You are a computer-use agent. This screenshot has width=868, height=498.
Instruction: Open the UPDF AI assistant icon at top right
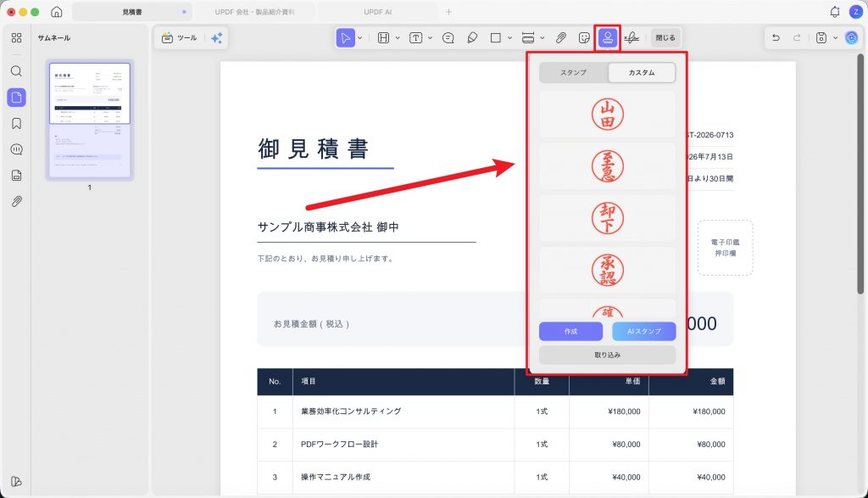pyautogui.click(x=851, y=37)
